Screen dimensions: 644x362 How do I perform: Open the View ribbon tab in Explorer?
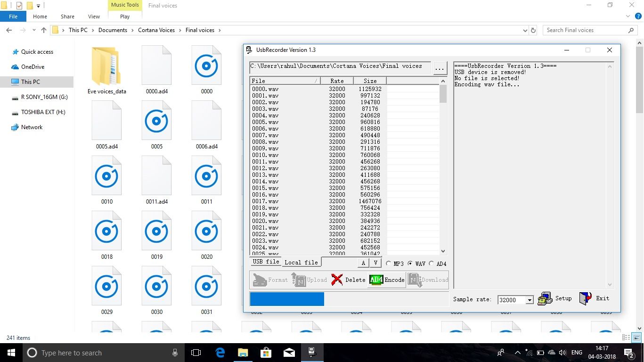93,16
